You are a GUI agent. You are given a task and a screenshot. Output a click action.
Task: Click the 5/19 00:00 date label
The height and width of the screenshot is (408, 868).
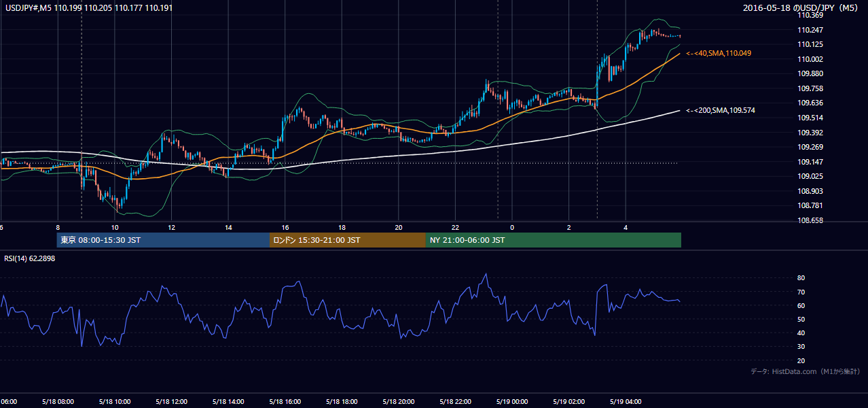(x=512, y=401)
